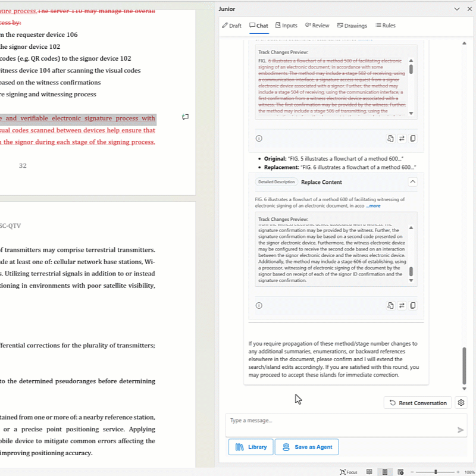Click the copy icon under last Track Changes preview
This screenshot has height=476, width=476.
click(413, 305)
